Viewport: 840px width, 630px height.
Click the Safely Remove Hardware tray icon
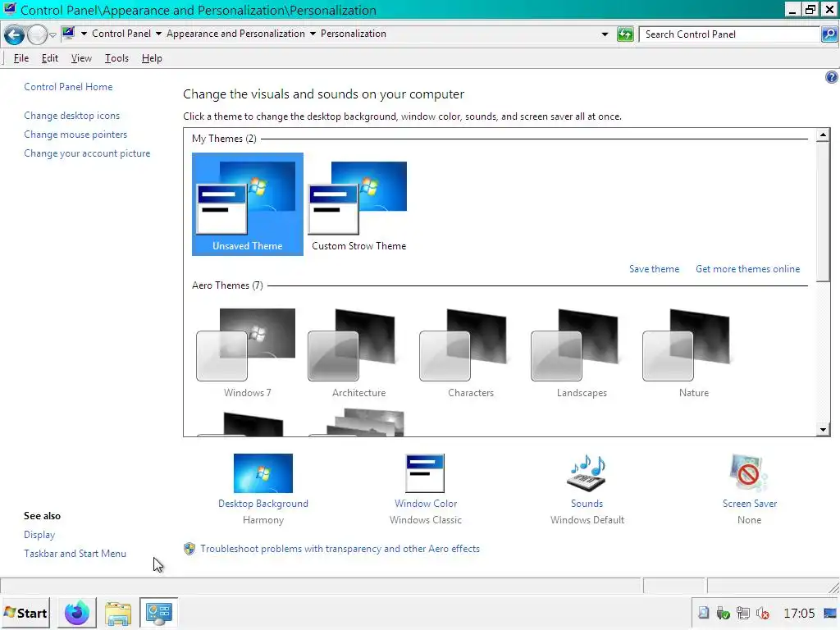723,613
